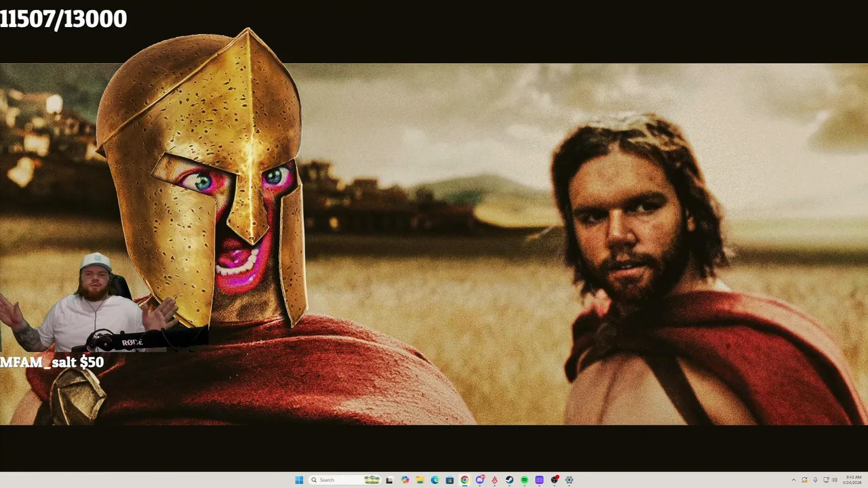
Task: Open the purple grid app on taskbar
Action: click(539, 480)
